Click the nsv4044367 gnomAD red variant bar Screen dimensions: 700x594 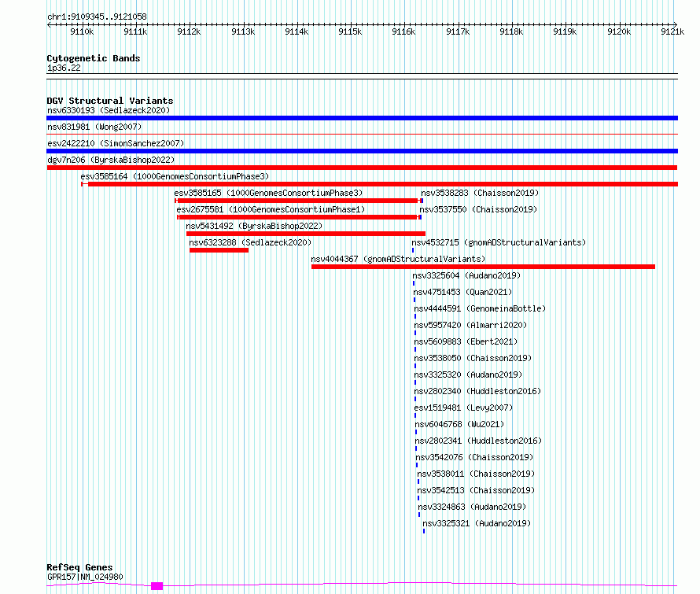pyautogui.click(x=483, y=267)
